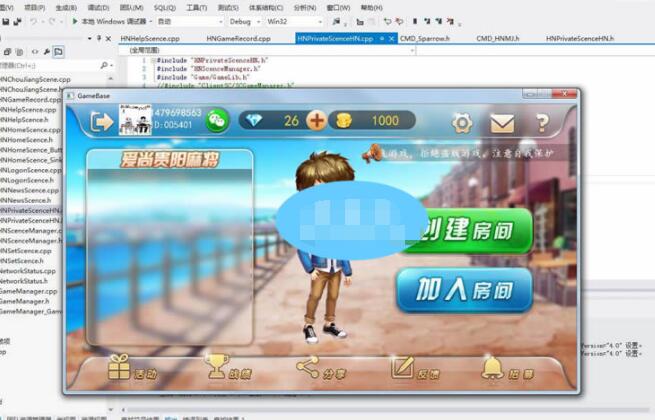Click the announcement horn icon
The height and width of the screenshot is (420, 655).
point(372,153)
